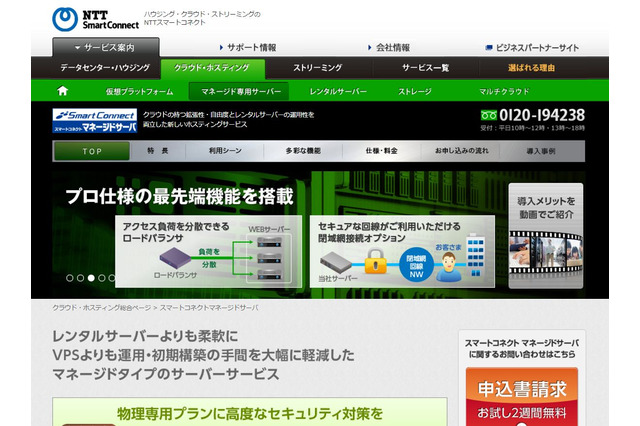Image resolution: width=640 pixels, height=426 pixels.
Task: Switch to 特長 tab
Action: pos(158,151)
